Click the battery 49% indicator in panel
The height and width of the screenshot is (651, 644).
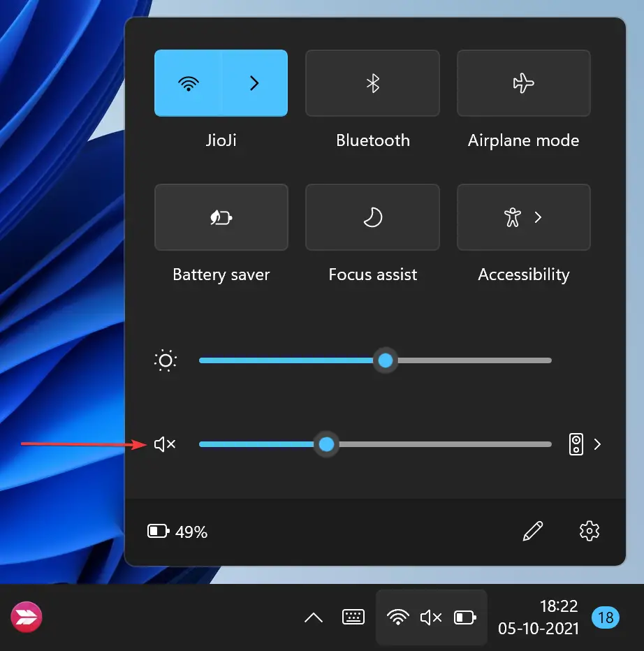177,532
